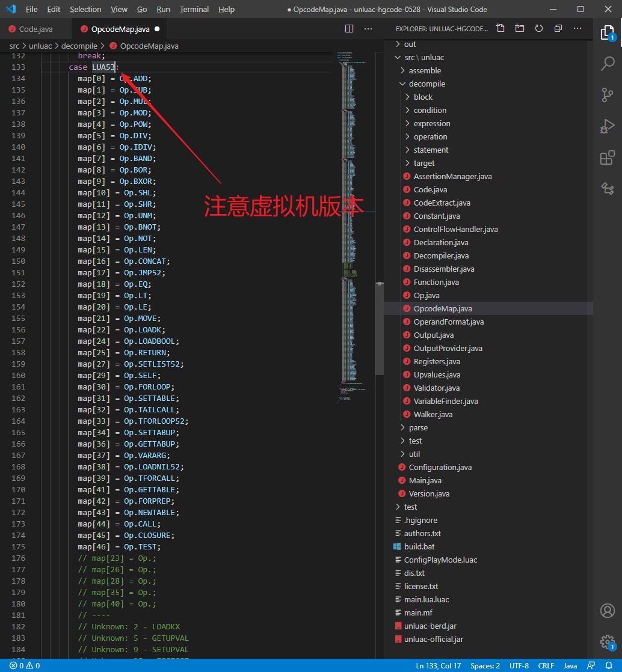This screenshot has width=622, height=672.
Task: Click the code minimap
Action: (356, 227)
